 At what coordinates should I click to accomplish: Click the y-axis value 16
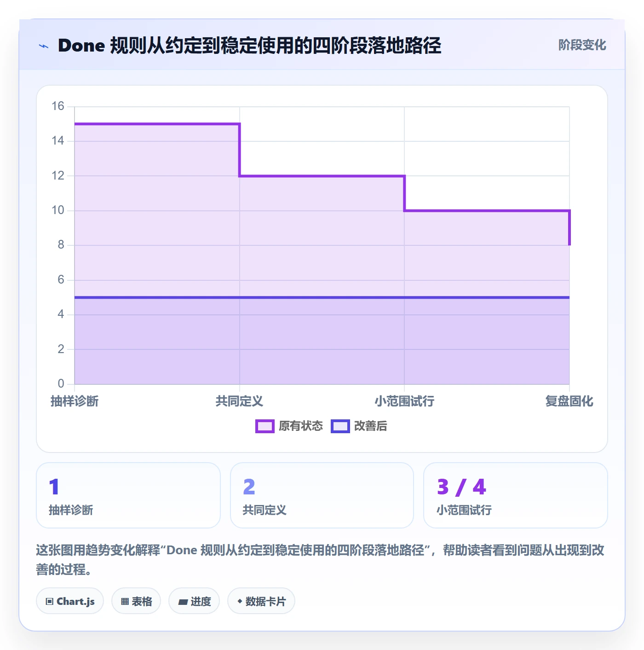[x=58, y=106]
